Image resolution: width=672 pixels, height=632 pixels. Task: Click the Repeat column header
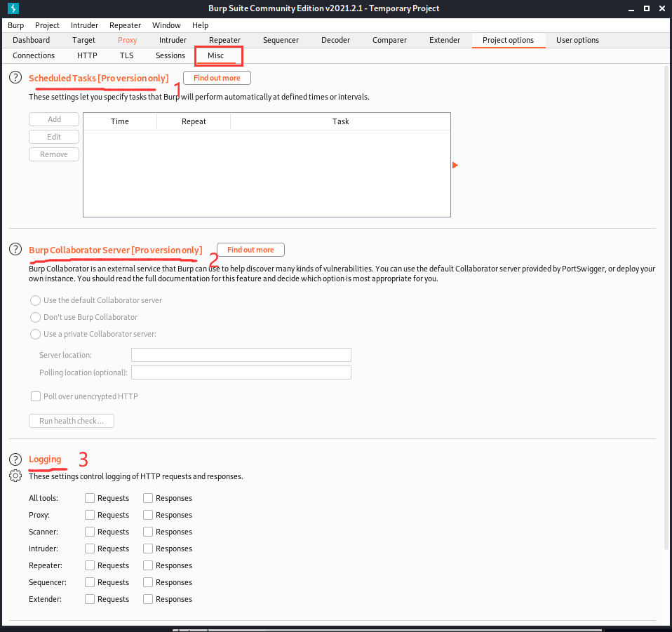[194, 121]
